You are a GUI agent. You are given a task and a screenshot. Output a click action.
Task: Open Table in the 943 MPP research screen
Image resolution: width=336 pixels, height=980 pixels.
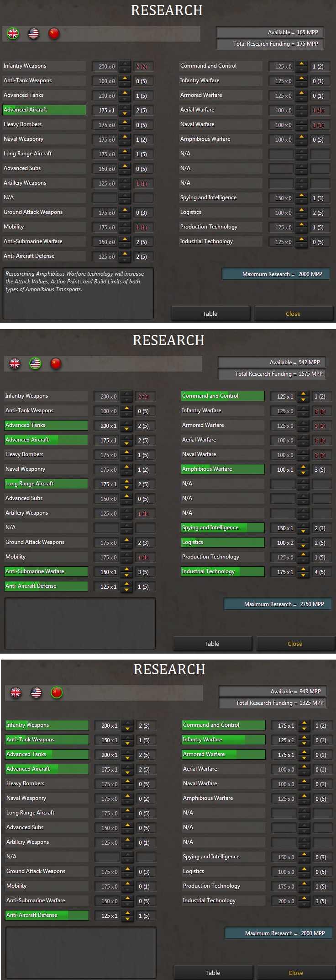(213, 973)
